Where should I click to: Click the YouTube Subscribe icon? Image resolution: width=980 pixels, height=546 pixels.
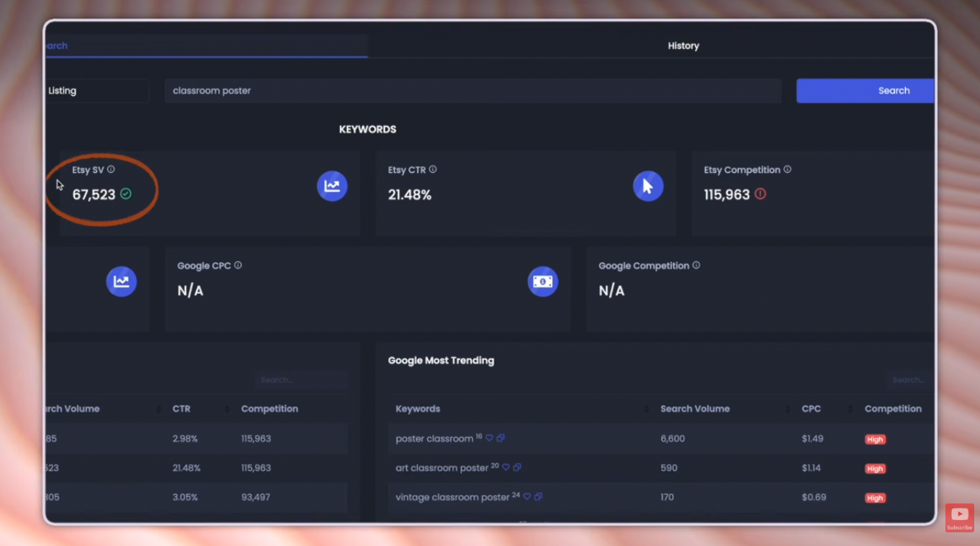pyautogui.click(x=959, y=518)
